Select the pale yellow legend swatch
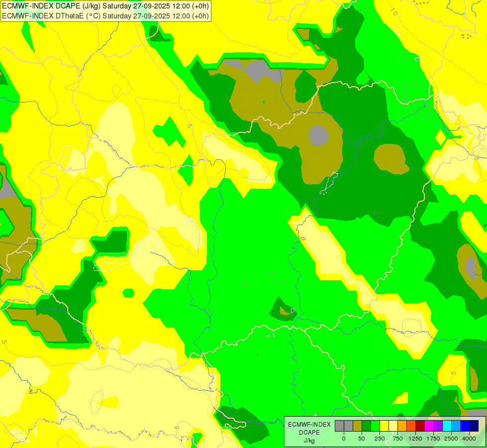The width and height of the screenshot is (487, 448). pyautogui.click(x=393, y=426)
